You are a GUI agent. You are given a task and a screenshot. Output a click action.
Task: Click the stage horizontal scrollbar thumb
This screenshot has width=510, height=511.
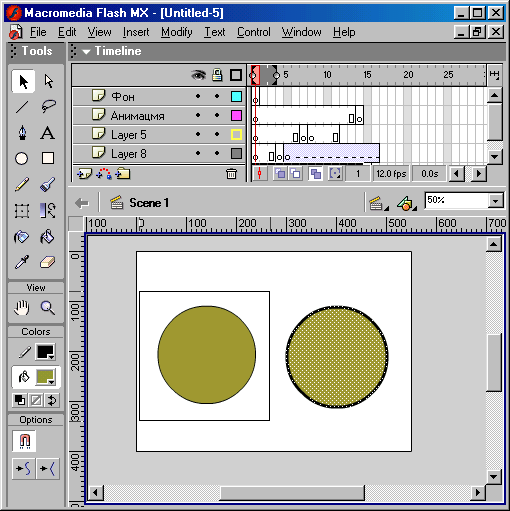pyautogui.click(x=292, y=493)
